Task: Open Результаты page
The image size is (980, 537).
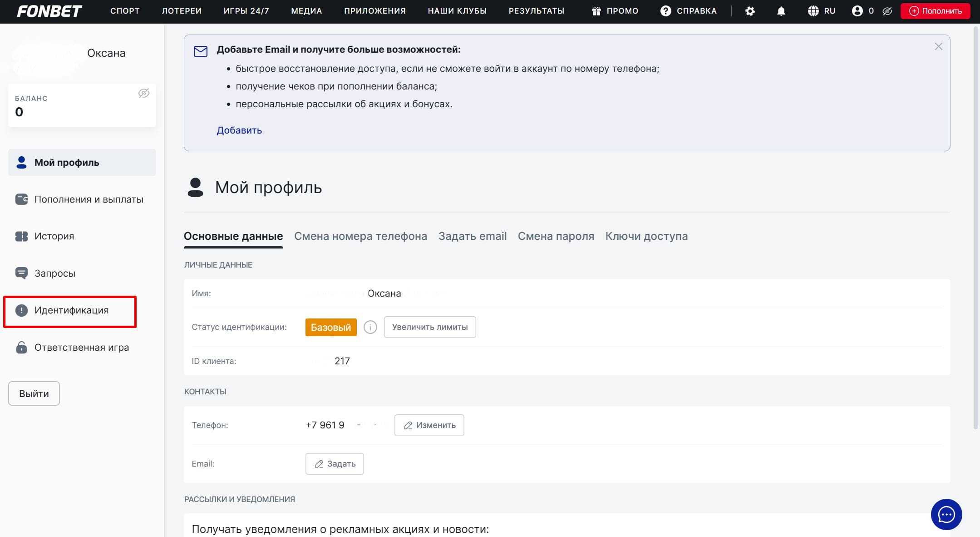Action: click(x=537, y=11)
